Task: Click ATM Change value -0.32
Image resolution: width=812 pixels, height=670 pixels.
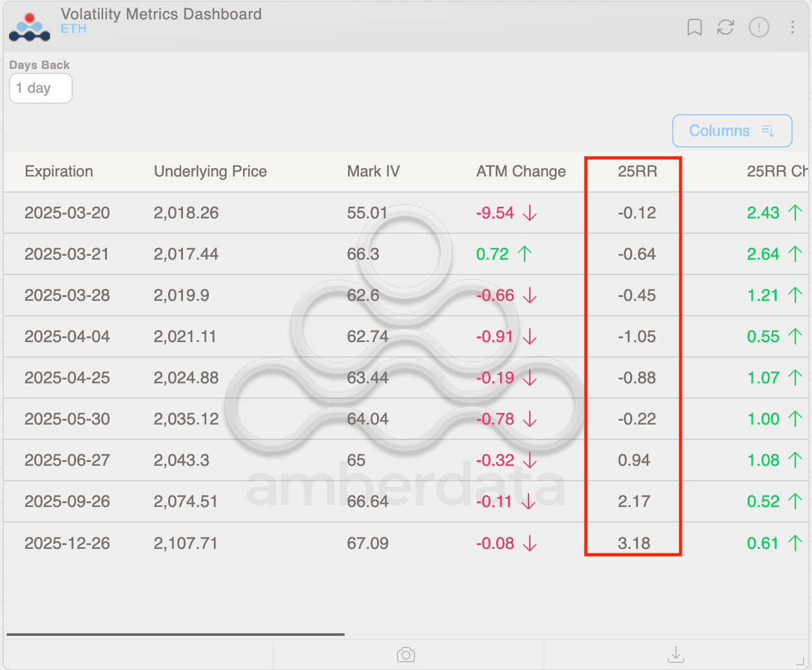Action: pyautogui.click(x=495, y=460)
